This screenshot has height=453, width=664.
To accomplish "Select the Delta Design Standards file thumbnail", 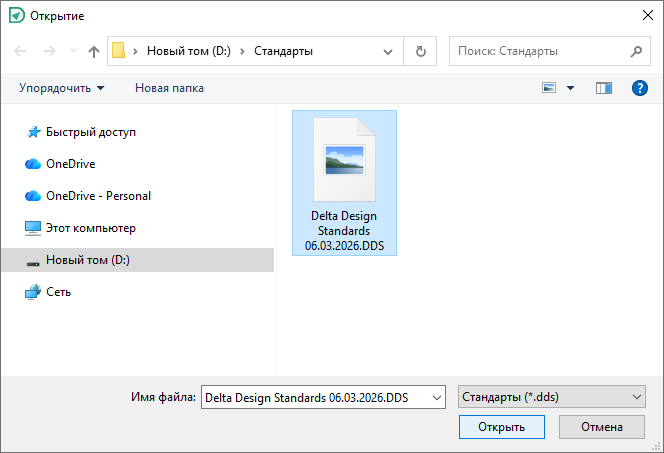I will coord(344,160).
